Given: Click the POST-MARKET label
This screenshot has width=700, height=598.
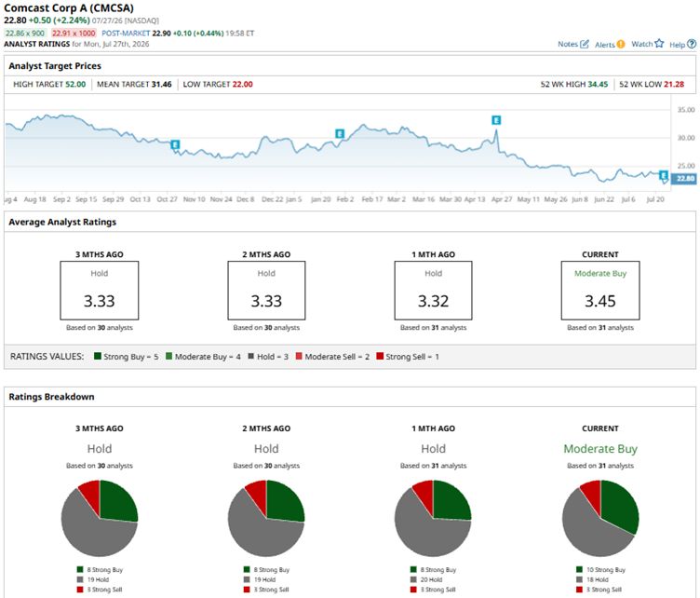Looking at the screenshot, I should (126, 33).
